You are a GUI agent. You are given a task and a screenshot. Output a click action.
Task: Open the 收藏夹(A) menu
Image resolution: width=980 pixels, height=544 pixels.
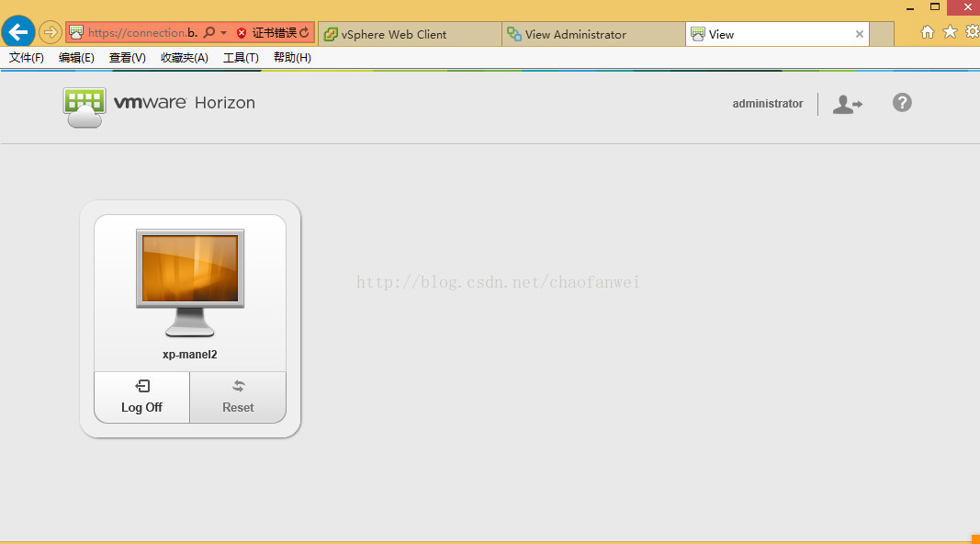click(x=185, y=58)
